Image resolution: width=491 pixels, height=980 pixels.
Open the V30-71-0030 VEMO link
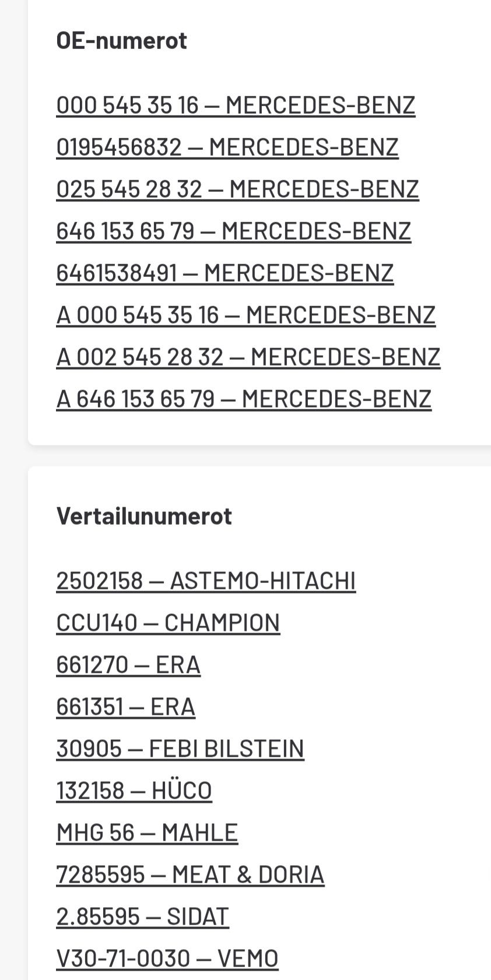[x=167, y=959]
